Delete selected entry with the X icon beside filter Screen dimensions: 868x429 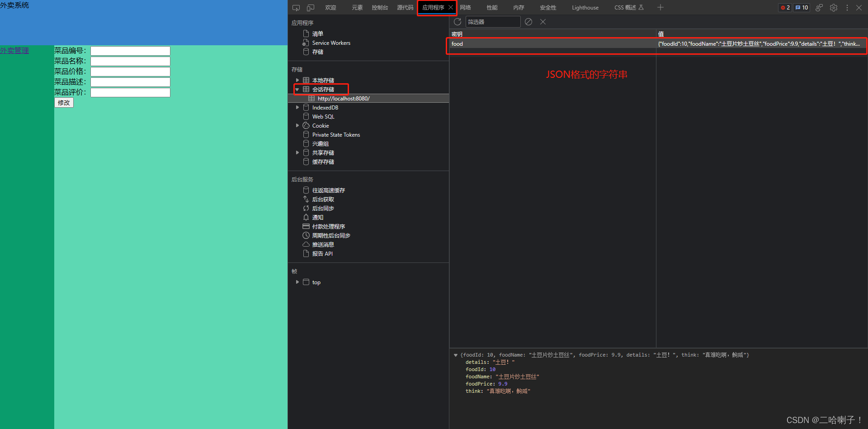543,22
